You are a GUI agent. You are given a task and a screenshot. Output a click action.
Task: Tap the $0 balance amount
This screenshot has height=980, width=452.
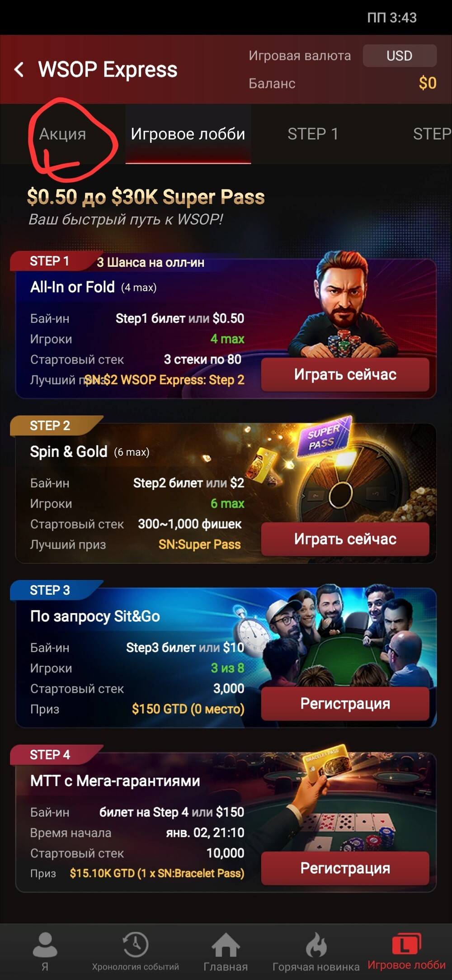pyautogui.click(x=428, y=83)
